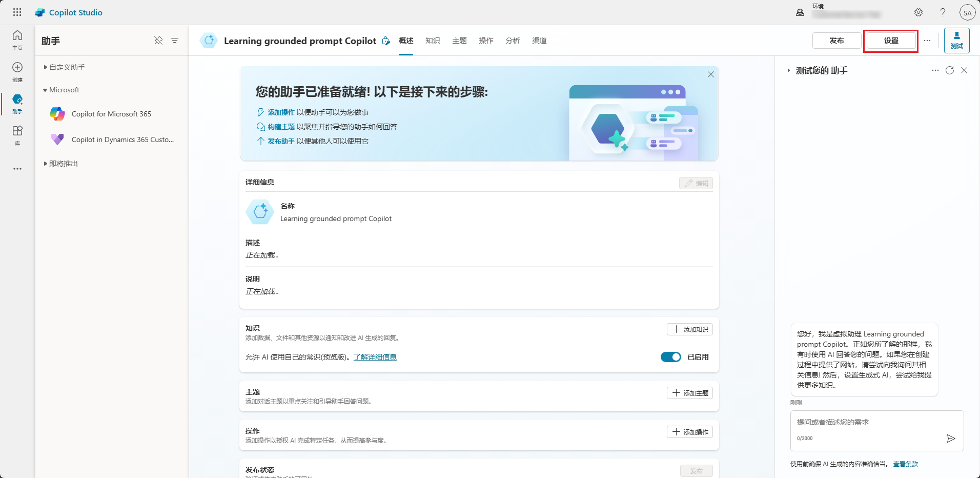980x478 pixels.
Task: Open the 设置 settings button
Action: coord(891,41)
